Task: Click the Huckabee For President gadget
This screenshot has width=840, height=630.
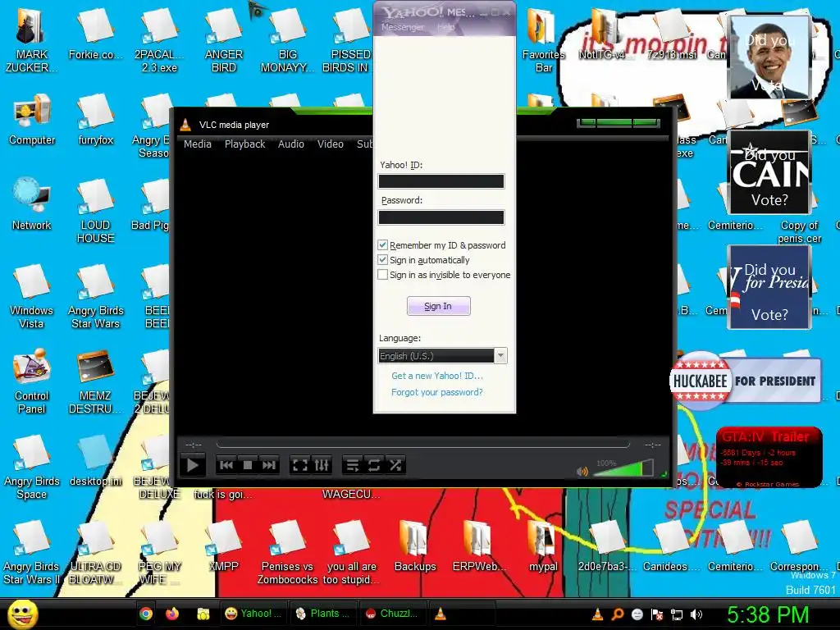Action: (746, 381)
